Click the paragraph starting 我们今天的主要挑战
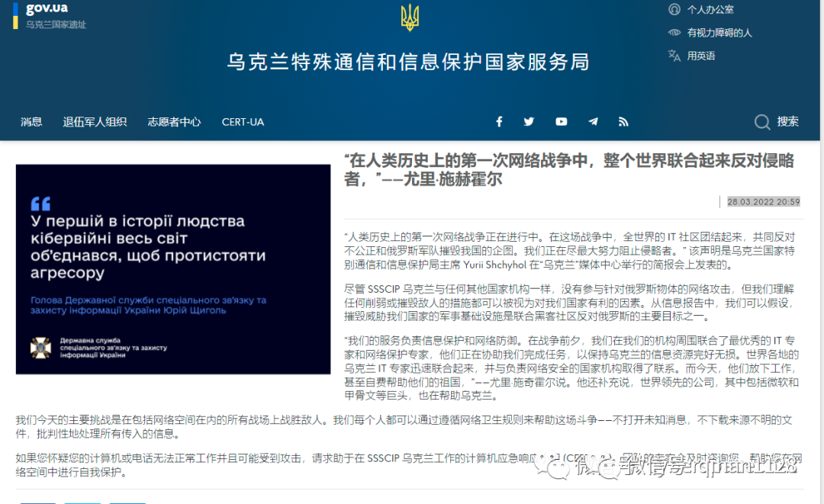Screen dimensions: 824x504 pyautogui.click(x=404, y=427)
